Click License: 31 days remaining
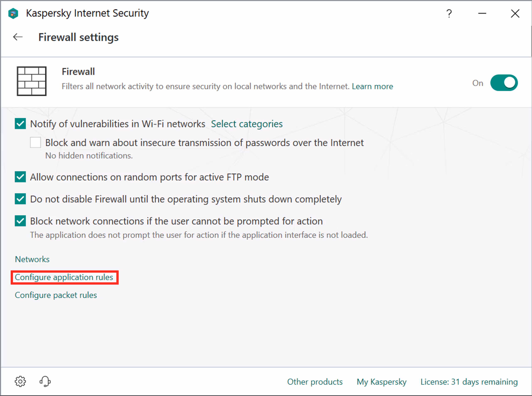Image resolution: width=532 pixels, height=396 pixels. coord(469,382)
